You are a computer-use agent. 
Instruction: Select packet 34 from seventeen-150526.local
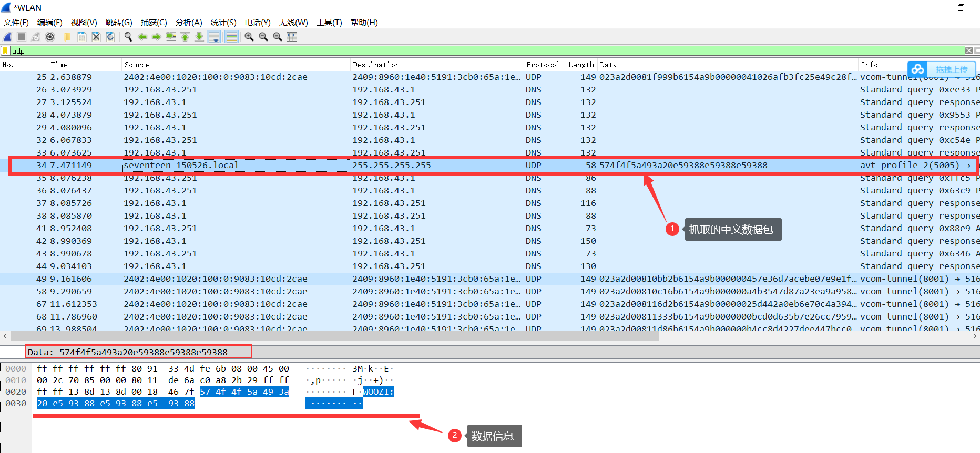(490, 166)
